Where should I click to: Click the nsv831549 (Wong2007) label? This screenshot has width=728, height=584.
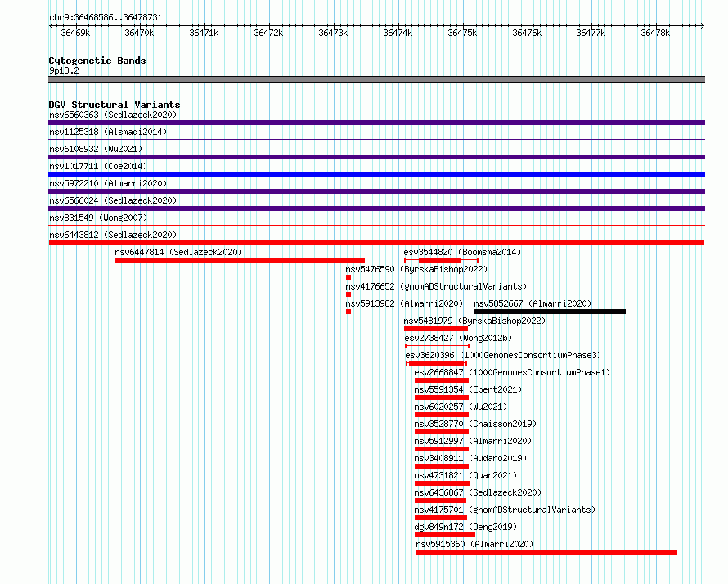click(98, 218)
